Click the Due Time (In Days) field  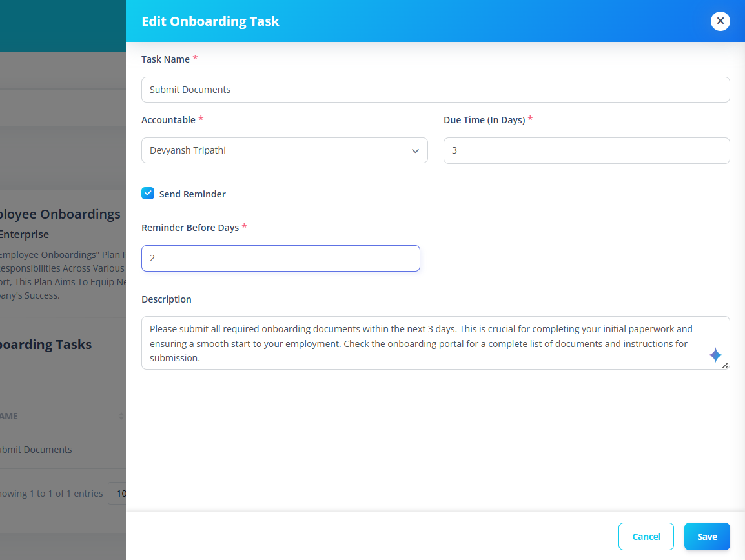click(586, 150)
